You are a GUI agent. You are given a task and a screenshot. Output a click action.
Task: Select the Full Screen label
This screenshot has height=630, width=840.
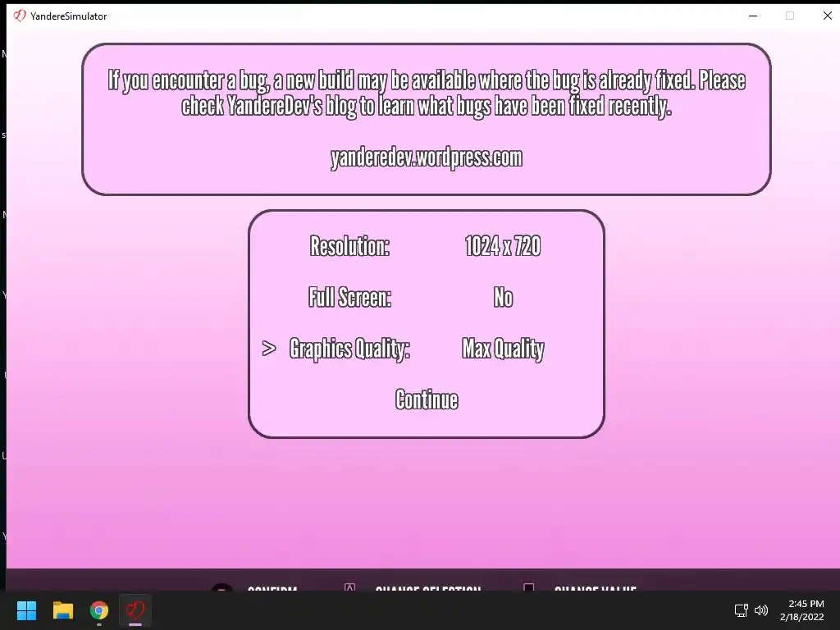tap(349, 297)
